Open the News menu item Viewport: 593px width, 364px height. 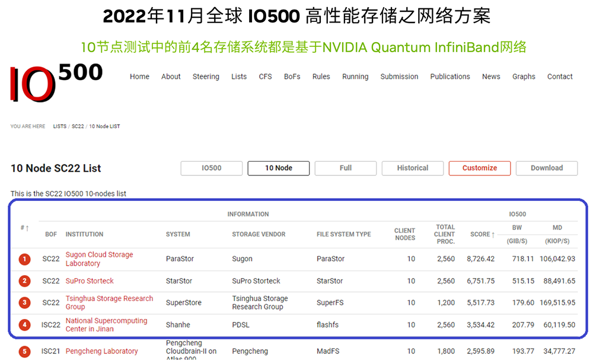pos(491,76)
